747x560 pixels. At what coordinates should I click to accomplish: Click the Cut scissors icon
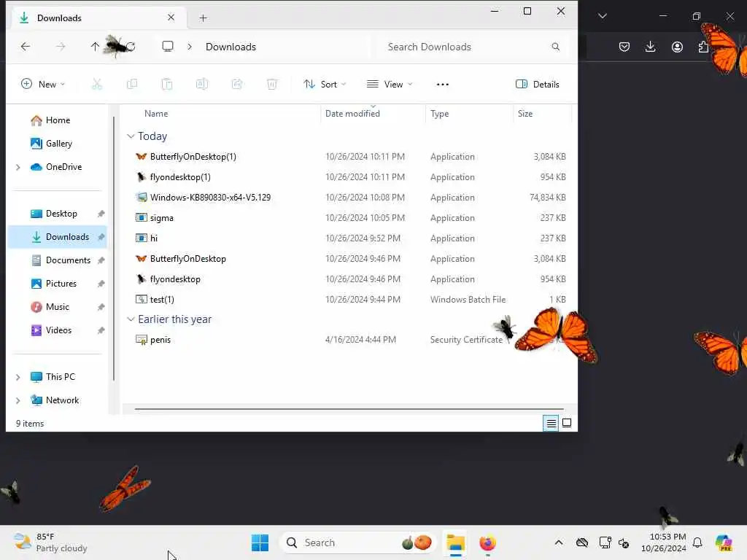(97, 85)
